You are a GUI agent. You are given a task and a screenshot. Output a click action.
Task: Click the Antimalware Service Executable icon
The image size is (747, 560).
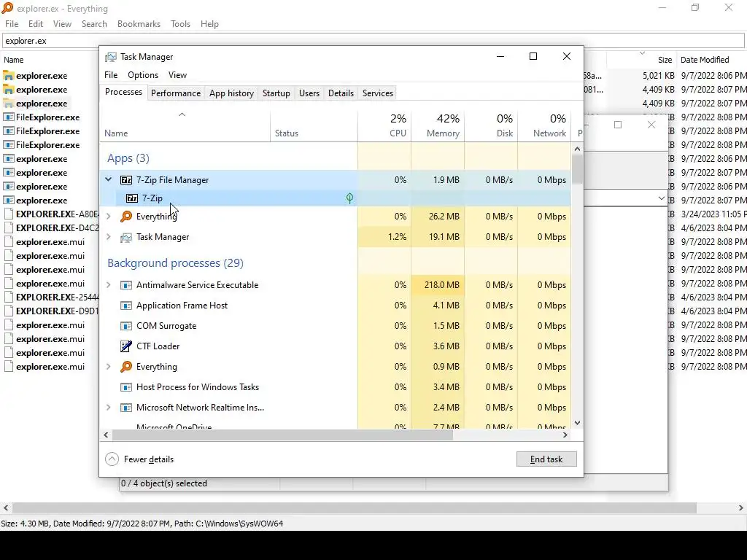point(125,285)
